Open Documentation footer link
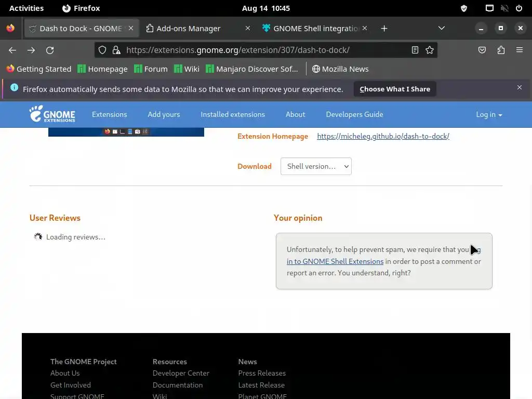This screenshot has width=532, height=399. 178,385
